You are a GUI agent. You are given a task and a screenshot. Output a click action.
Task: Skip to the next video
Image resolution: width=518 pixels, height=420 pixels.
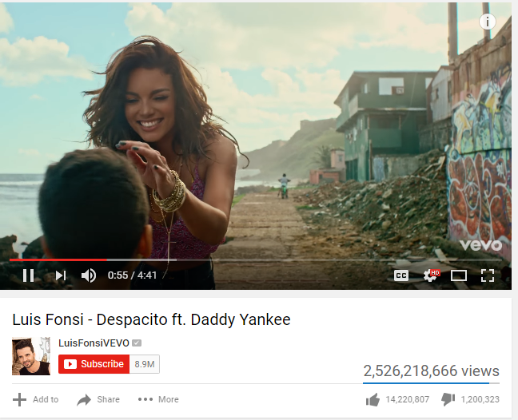click(x=61, y=275)
